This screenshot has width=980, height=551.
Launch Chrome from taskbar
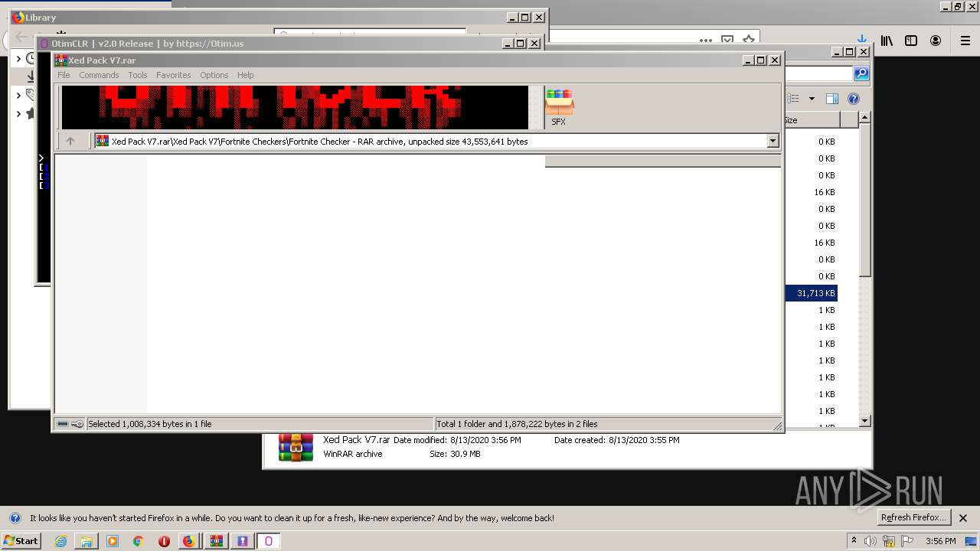pos(138,541)
